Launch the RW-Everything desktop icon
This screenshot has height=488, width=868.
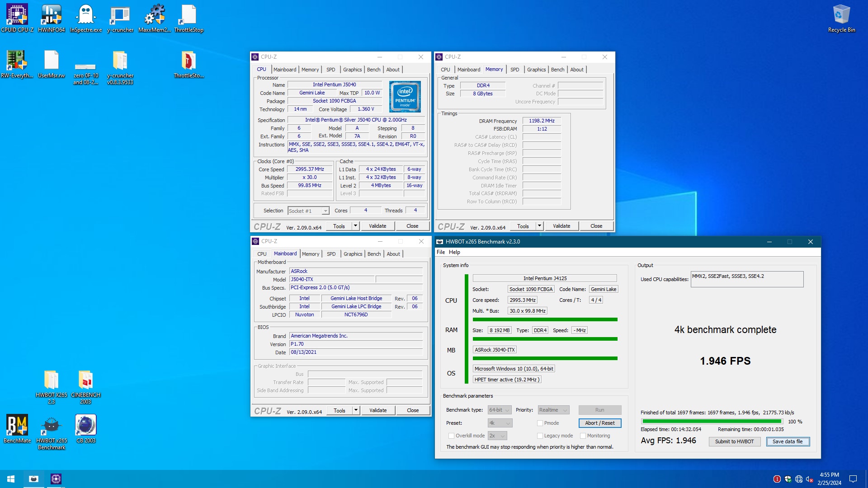[x=17, y=64]
